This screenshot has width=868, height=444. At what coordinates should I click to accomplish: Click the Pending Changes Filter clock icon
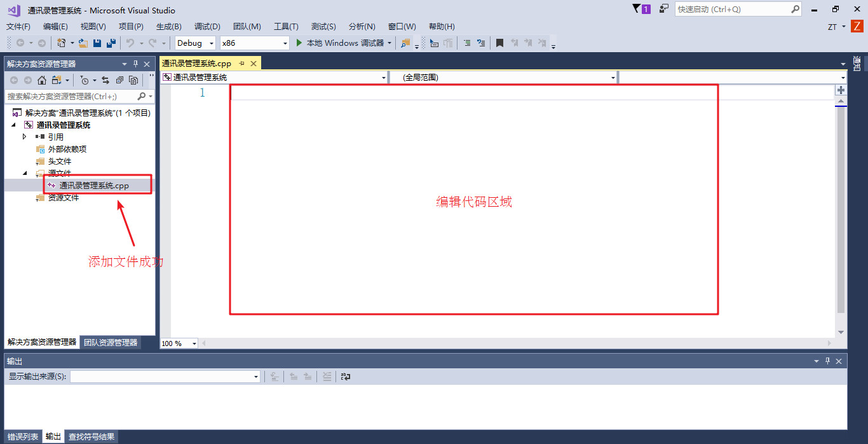[x=84, y=80]
